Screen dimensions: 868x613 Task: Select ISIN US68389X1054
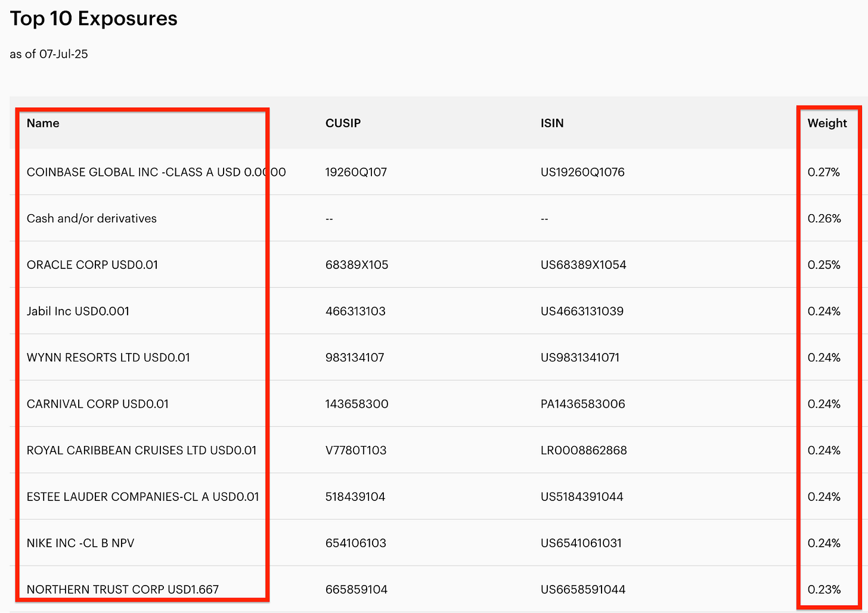584,265
